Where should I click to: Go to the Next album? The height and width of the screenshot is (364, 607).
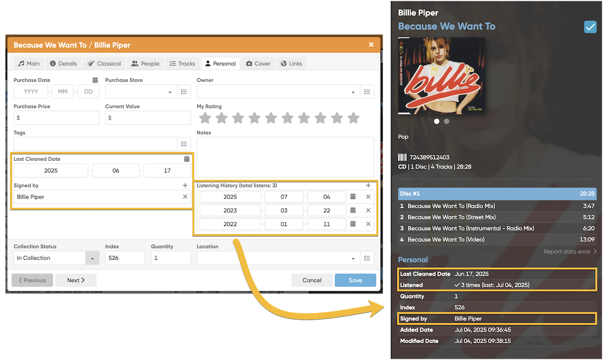pyautogui.click(x=76, y=280)
